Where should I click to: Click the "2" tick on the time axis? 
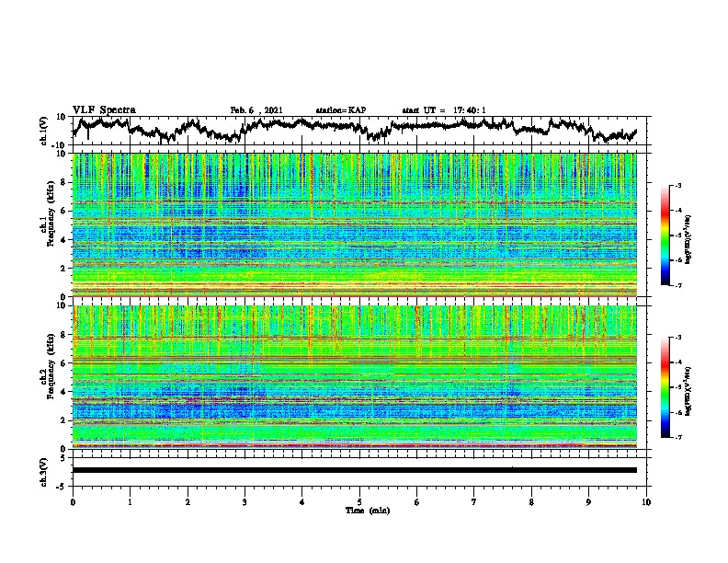click(x=188, y=502)
